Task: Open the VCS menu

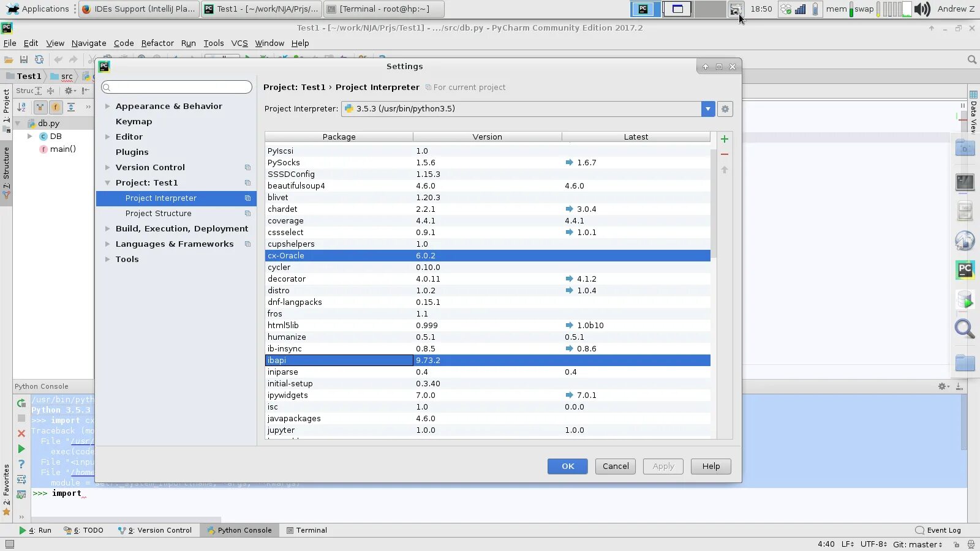Action: coord(239,43)
